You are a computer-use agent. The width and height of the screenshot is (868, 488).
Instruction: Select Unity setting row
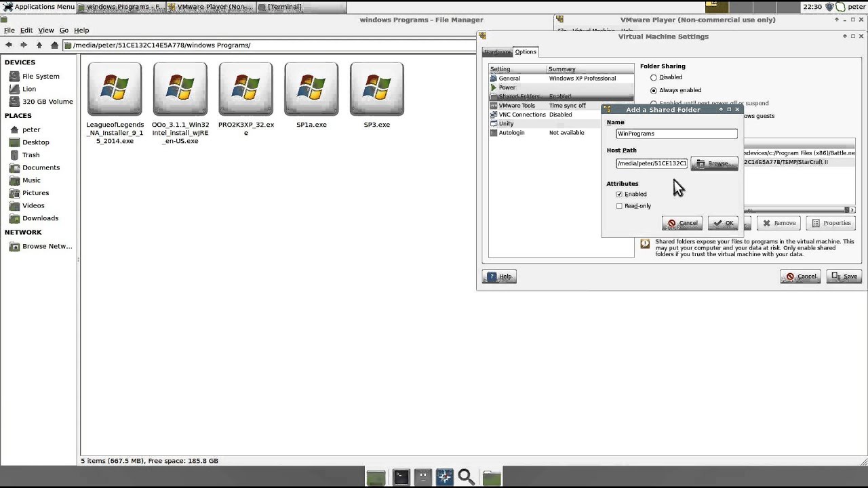(561, 123)
